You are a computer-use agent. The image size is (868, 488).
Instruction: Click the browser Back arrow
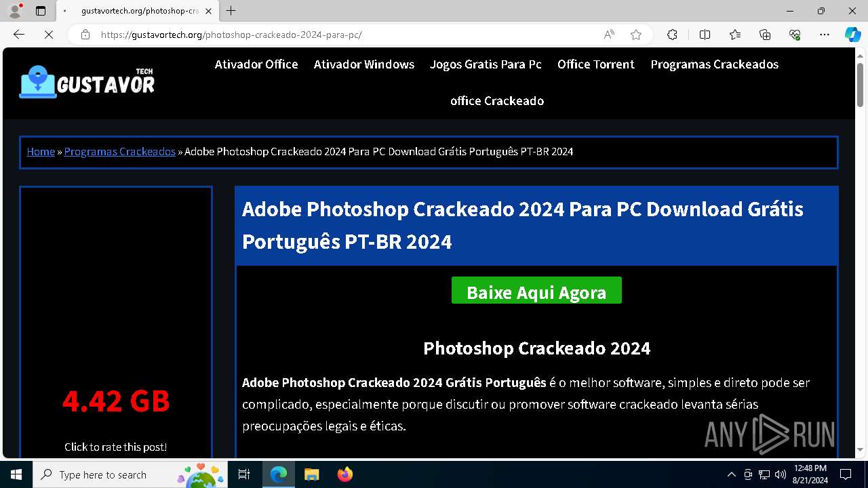[x=19, y=35]
